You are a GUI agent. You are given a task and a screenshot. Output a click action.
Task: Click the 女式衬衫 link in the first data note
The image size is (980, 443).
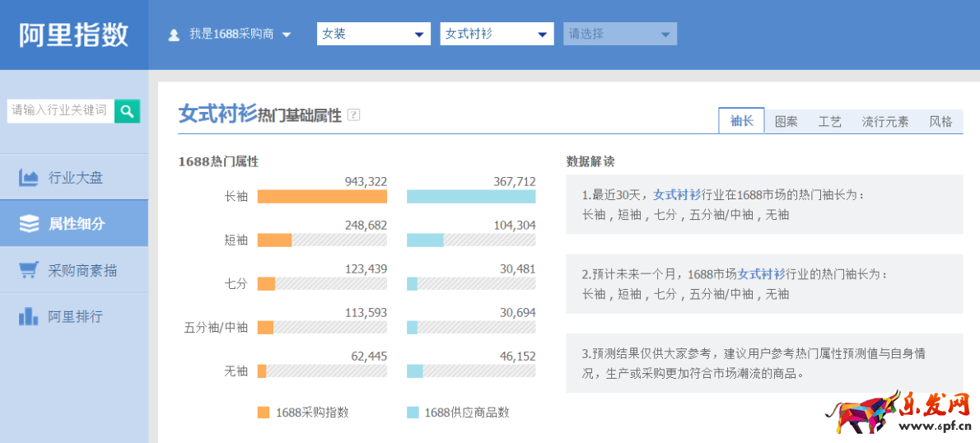(677, 195)
